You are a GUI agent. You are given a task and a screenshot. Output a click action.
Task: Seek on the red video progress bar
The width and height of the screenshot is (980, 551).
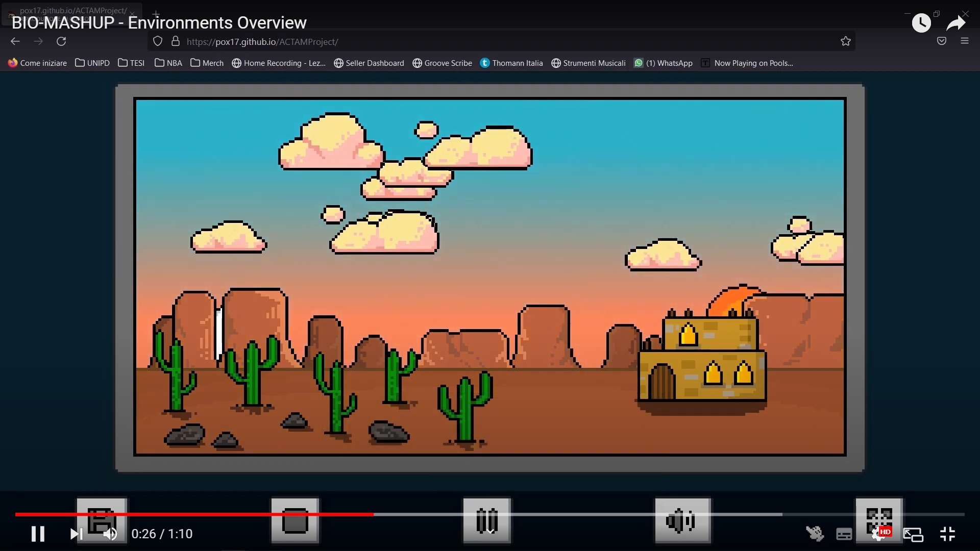(204, 514)
